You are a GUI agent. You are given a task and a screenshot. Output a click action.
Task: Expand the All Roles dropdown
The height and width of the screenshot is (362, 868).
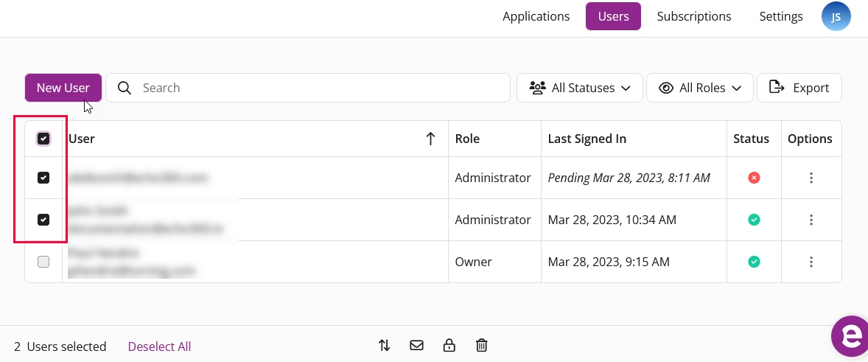tap(700, 88)
